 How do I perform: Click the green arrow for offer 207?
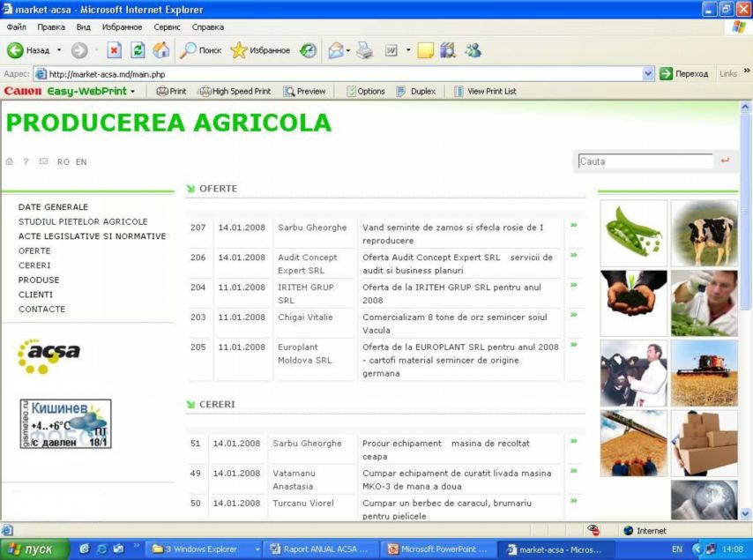coord(574,226)
